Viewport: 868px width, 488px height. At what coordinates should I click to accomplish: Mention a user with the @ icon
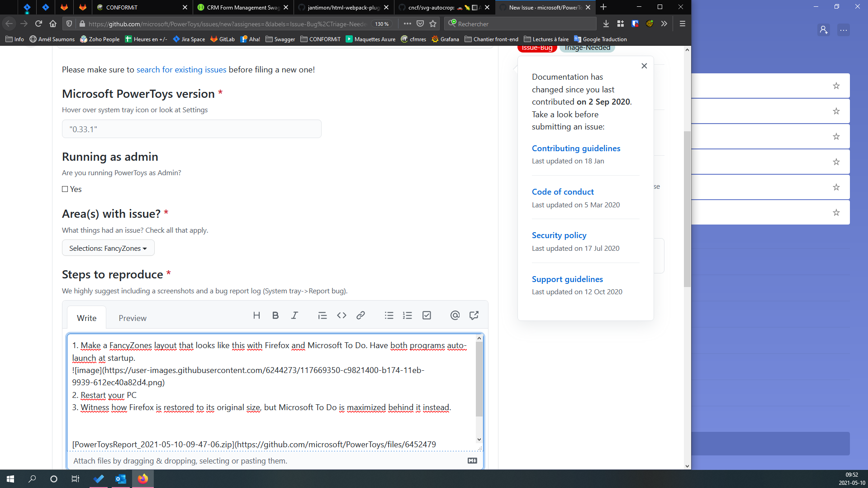coord(455,315)
